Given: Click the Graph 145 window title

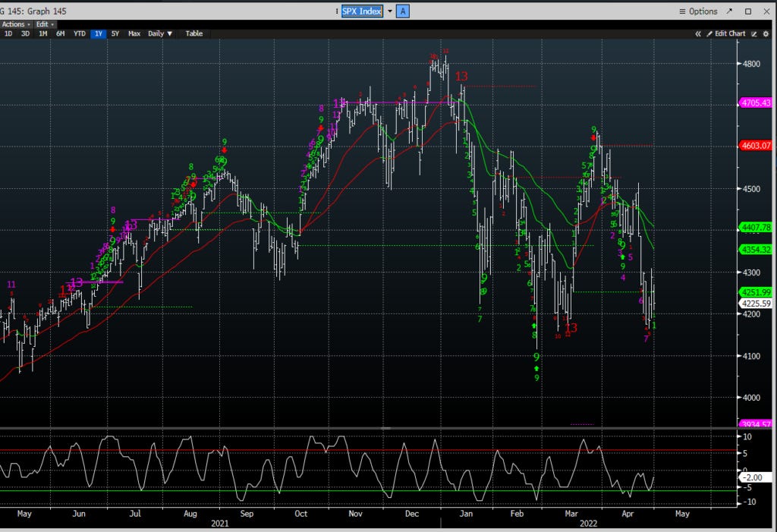Looking at the screenshot, I should tap(33, 11).
